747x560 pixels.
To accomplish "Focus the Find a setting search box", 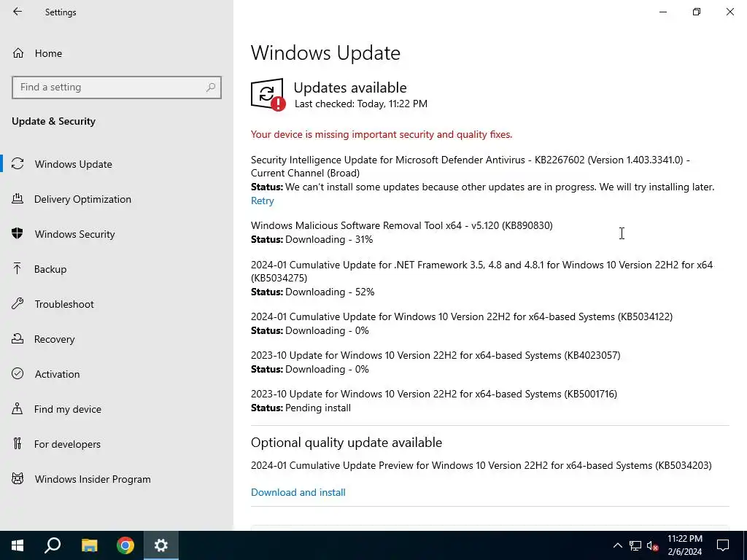I will 116,87.
